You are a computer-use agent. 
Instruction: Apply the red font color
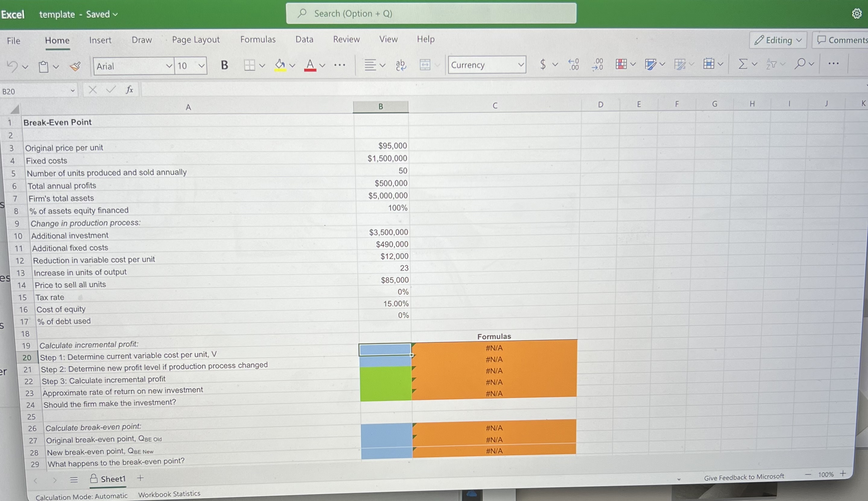[x=310, y=65]
